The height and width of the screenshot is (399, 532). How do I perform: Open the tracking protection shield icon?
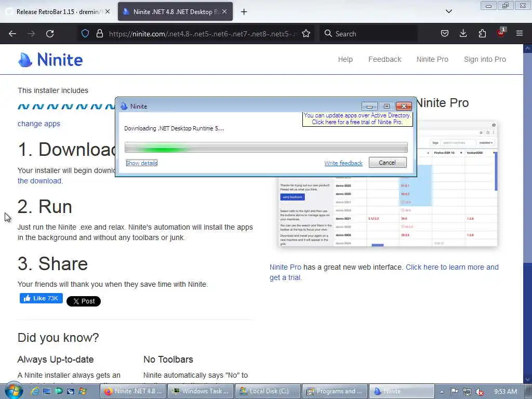pyautogui.click(x=85, y=33)
